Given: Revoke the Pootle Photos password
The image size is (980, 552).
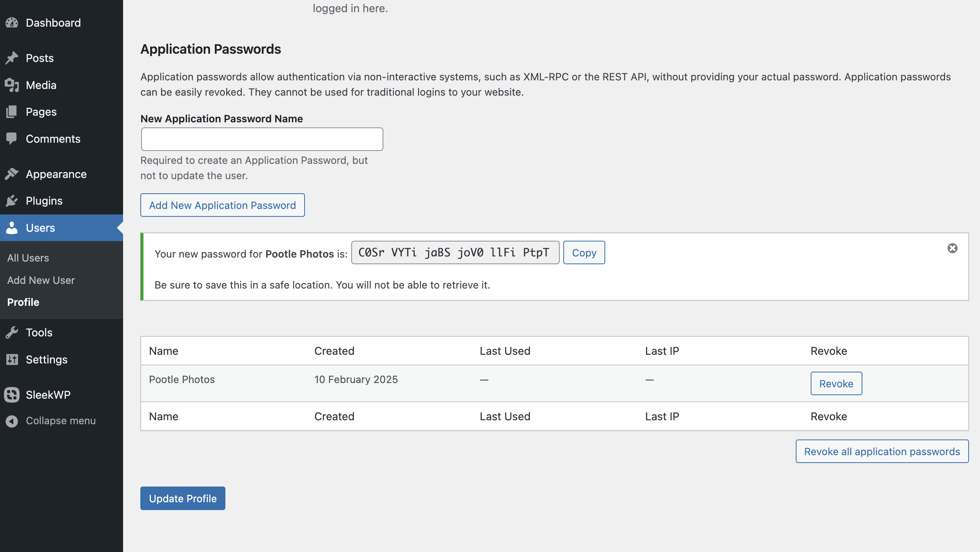Looking at the screenshot, I should 836,383.
